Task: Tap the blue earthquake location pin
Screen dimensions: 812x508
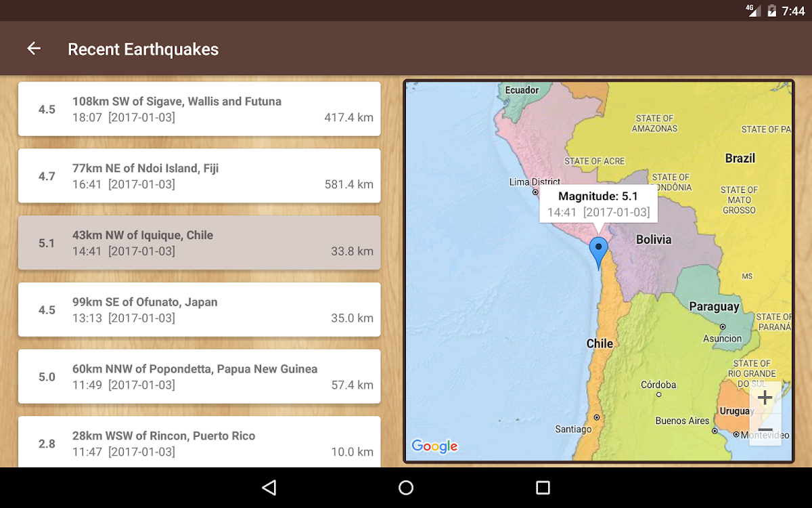Action: [598, 253]
